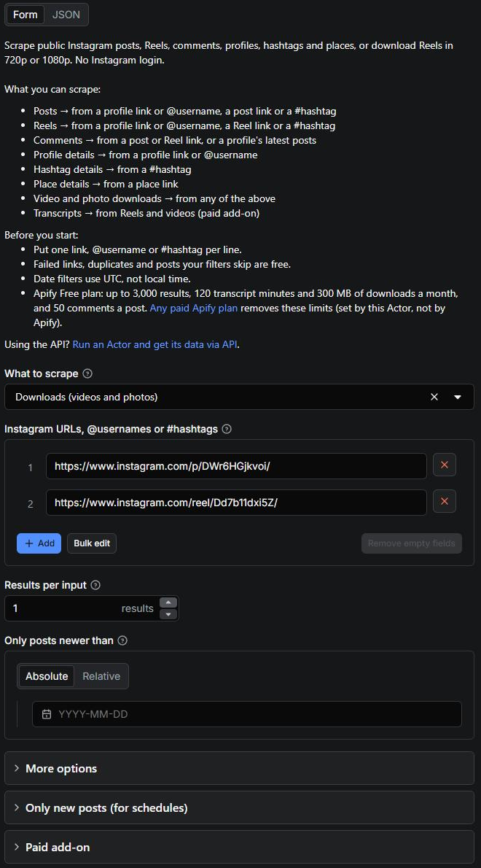
Task: Open help icon beside Instagram URLs label
Action: click(x=226, y=429)
